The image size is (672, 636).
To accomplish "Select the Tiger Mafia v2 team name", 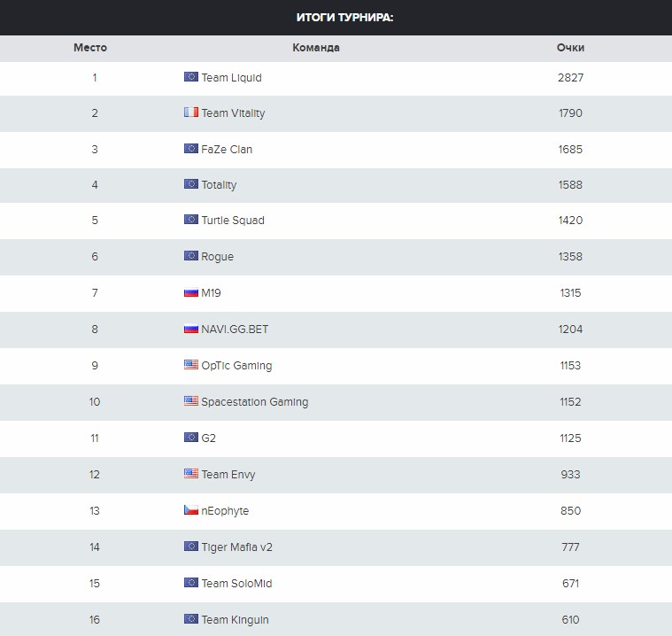I will [x=237, y=547].
